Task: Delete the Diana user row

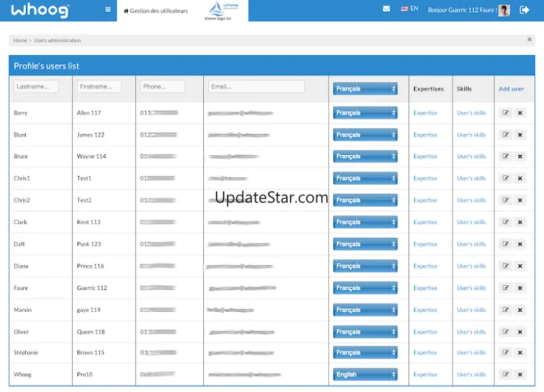Action: (x=520, y=266)
